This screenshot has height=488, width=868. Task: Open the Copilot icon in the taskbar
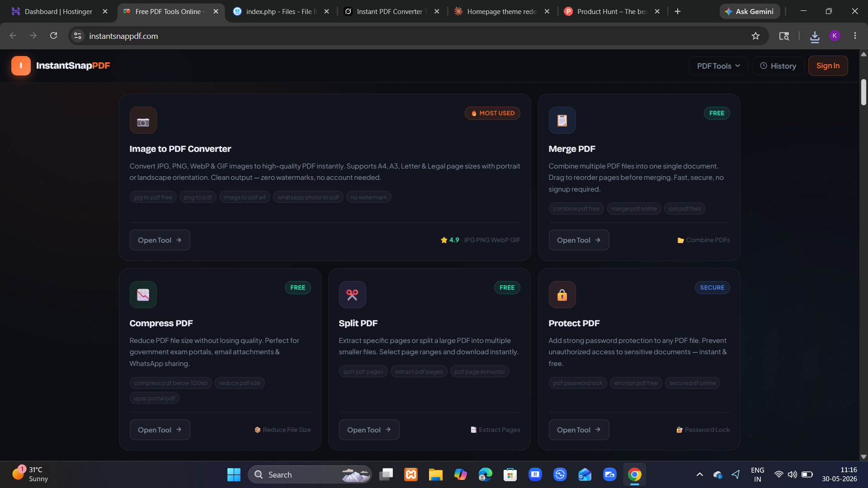[x=461, y=474]
